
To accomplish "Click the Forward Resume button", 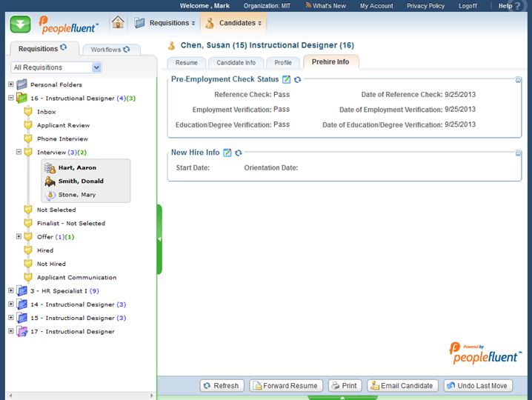I will click(286, 386).
